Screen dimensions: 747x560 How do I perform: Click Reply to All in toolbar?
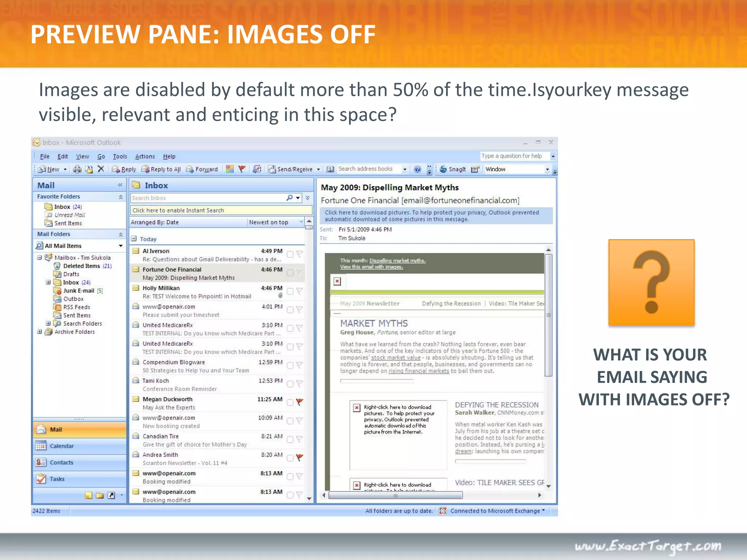pos(161,169)
